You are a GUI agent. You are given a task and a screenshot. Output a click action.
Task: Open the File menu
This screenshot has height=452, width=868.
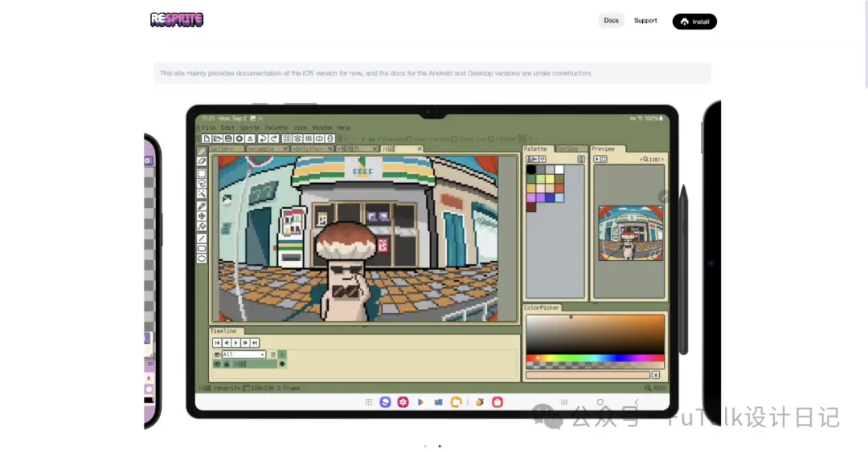[x=209, y=128]
